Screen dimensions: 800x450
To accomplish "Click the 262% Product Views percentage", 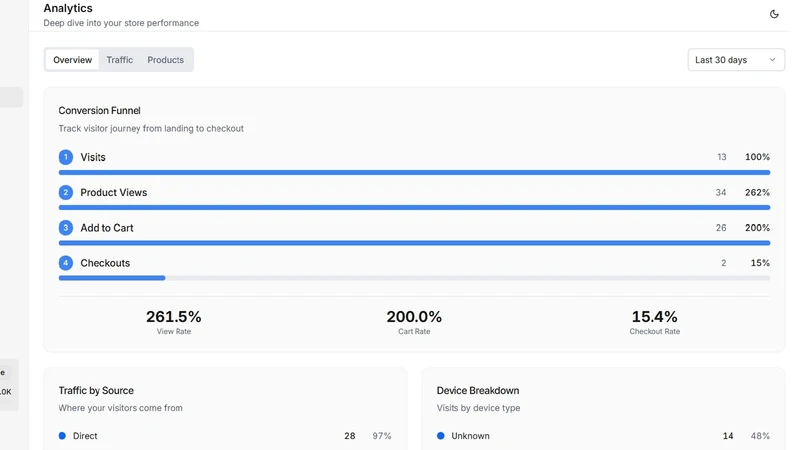I will pos(757,192).
